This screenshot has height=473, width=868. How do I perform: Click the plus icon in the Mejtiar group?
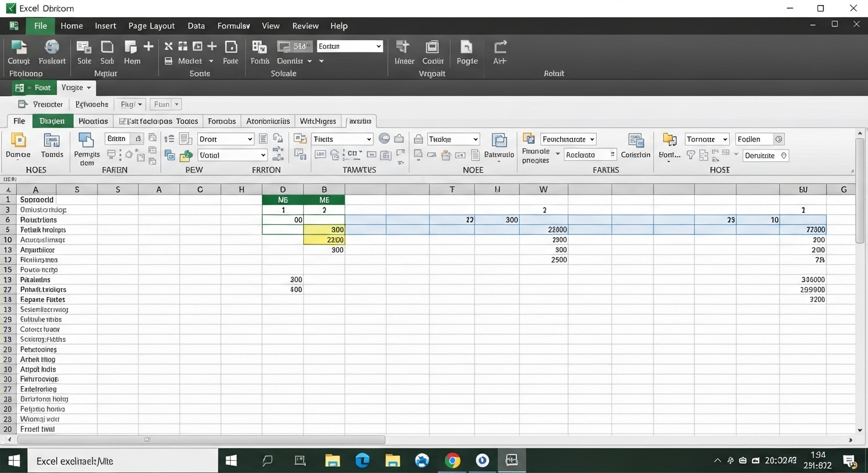click(147, 46)
